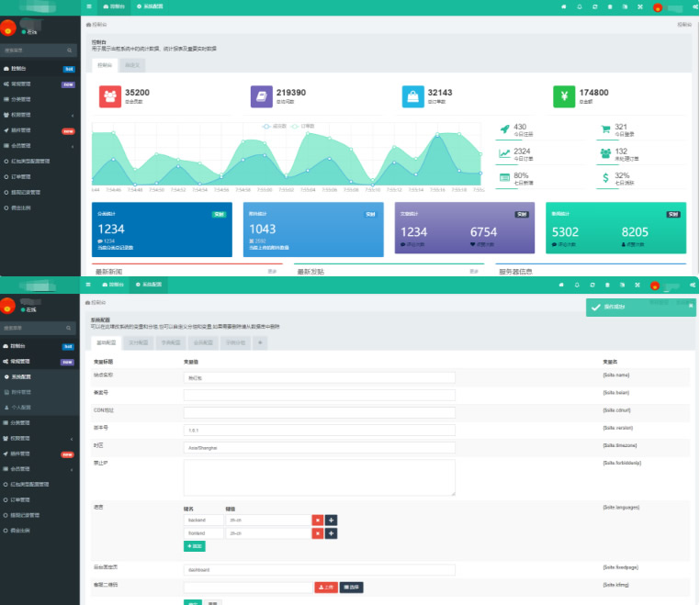Viewport: 700px width, 605px height.
Task: Collapse 常规管理 menu in the lower window sidebar
Action: [37, 362]
